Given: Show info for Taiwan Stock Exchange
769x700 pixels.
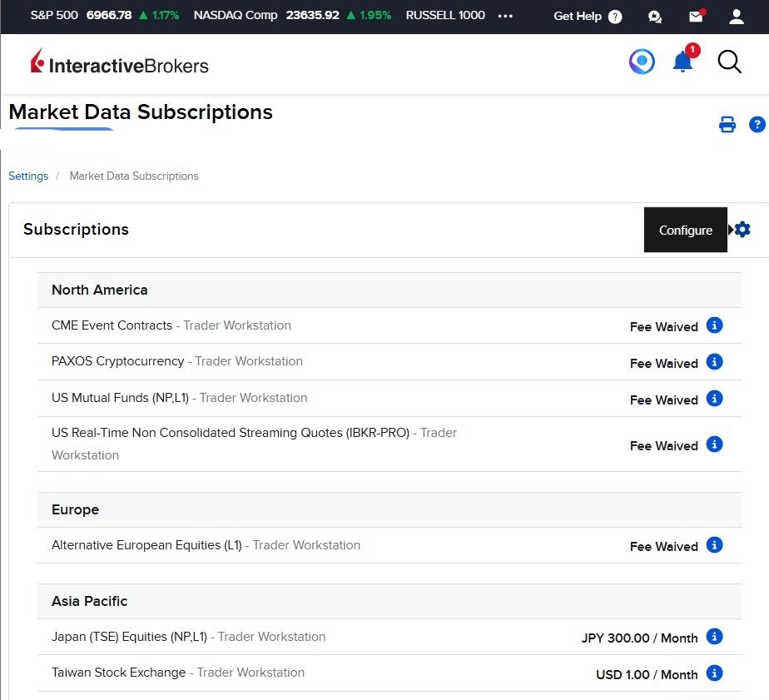Looking at the screenshot, I should pos(714,673).
